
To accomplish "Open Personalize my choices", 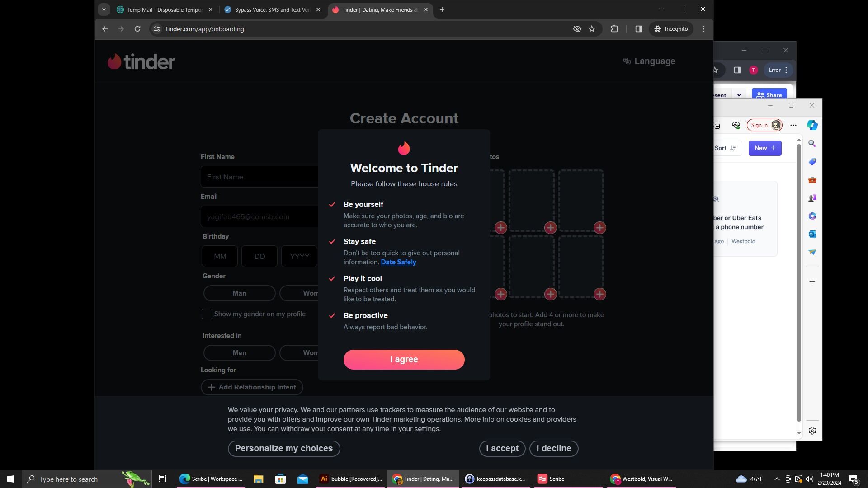I will pos(284,449).
